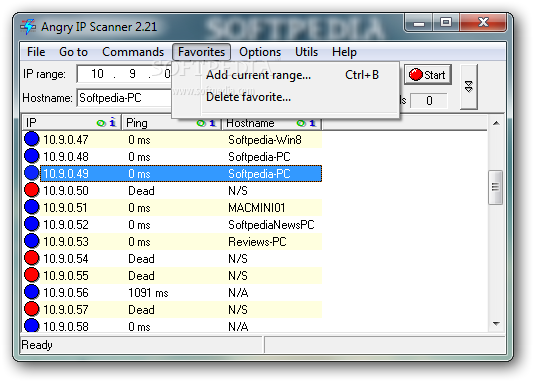Click the blue status dot for 10.9.0.48

point(32,156)
